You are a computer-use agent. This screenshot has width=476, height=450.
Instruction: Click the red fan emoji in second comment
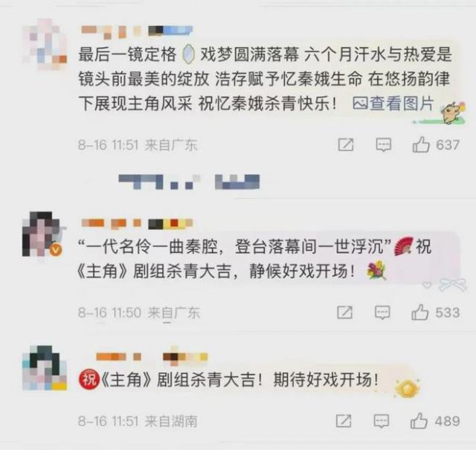pos(403,245)
